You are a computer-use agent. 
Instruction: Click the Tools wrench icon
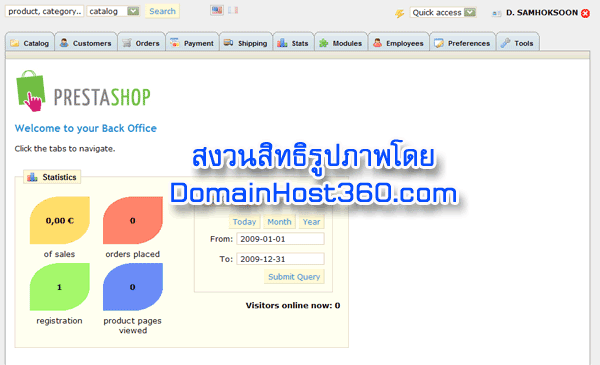(505, 43)
